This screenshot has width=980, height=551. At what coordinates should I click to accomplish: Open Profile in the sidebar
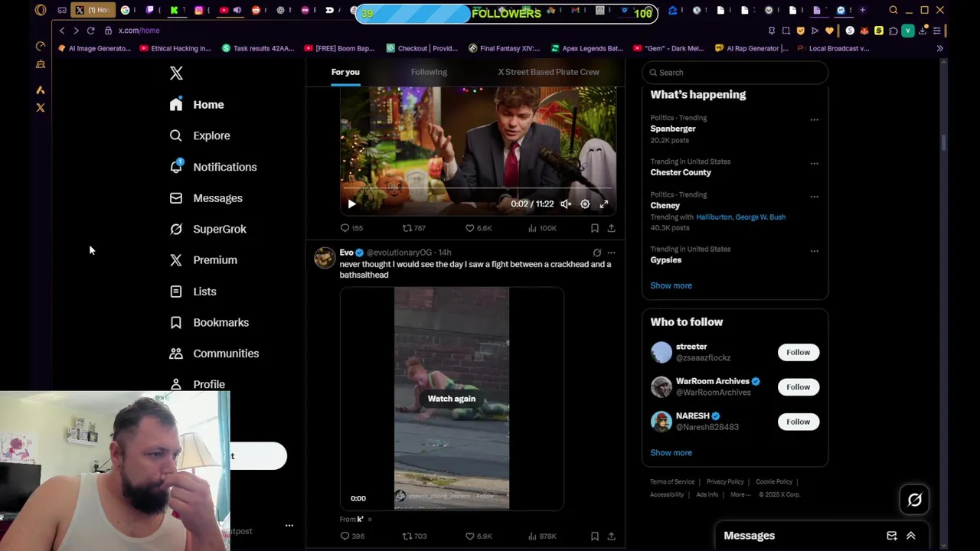(198, 384)
